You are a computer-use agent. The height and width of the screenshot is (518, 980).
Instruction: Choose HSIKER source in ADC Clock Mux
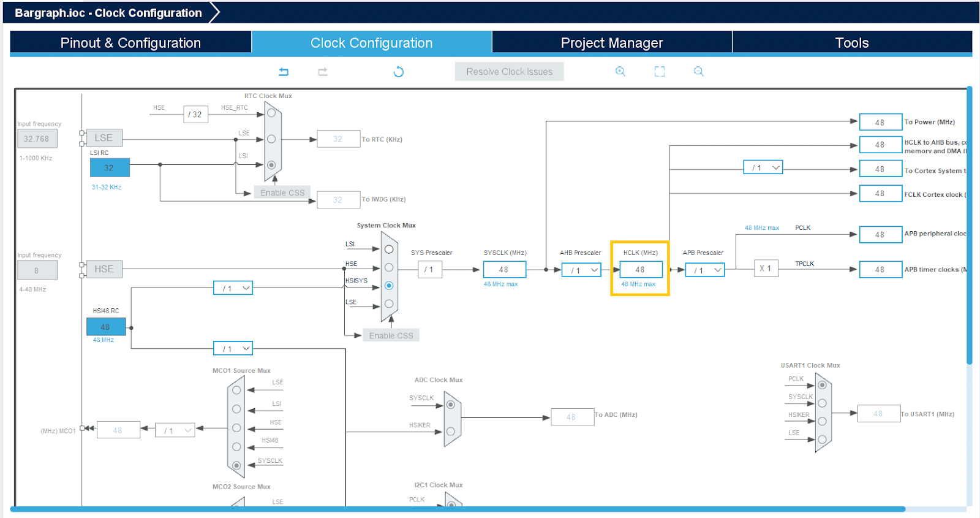451,432
